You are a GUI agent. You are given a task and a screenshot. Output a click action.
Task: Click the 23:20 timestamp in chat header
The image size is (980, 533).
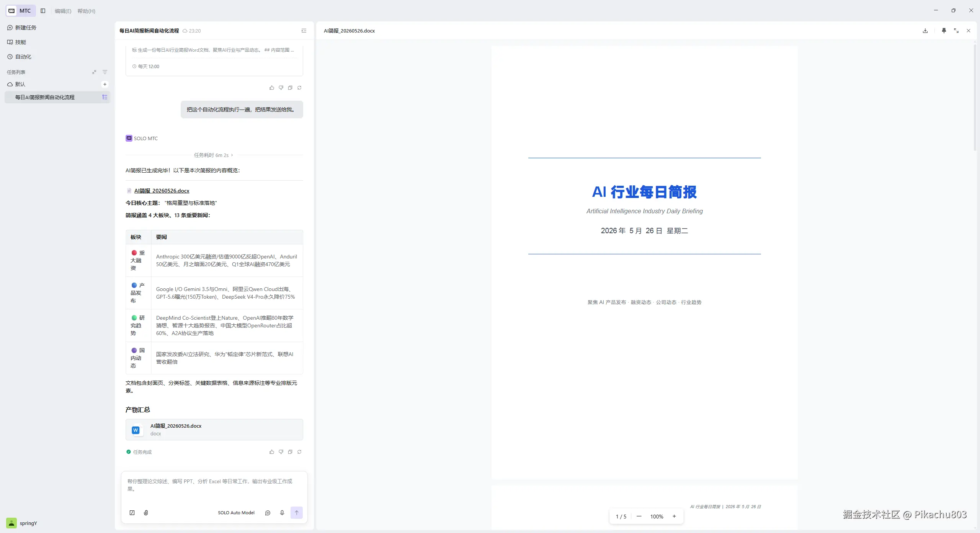tap(195, 31)
